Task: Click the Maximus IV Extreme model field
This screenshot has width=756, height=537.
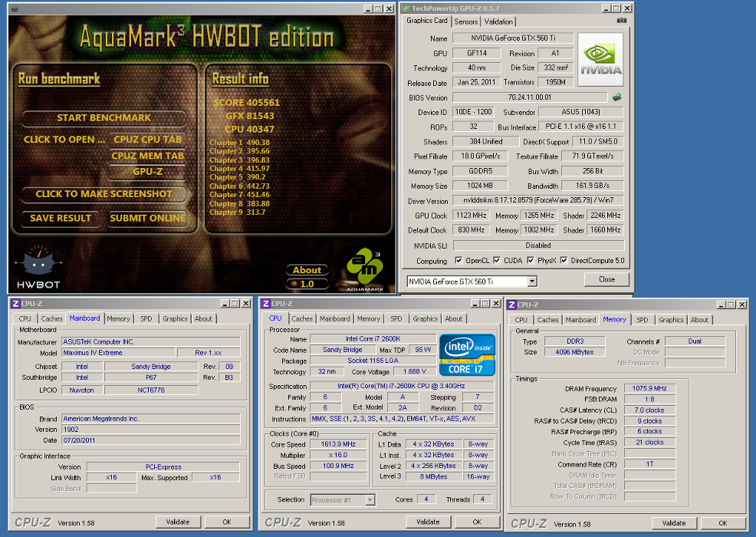Action: click(119, 353)
